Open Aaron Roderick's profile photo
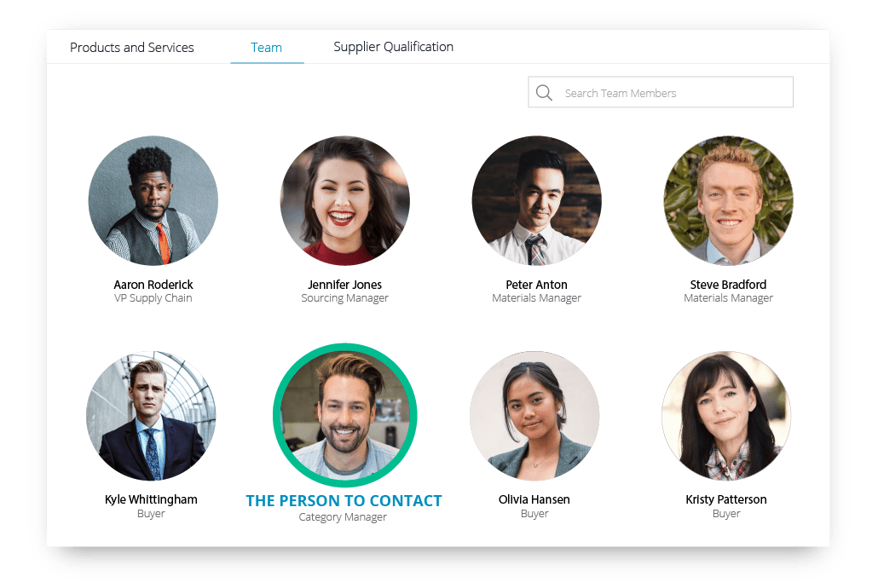878x588 pixels. pos(153,200)
